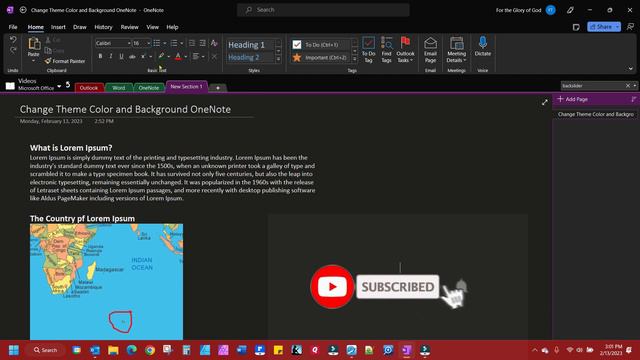This screenshot has width=640, height=360.
Task: Open the green Word section tab
Action: click(x=119, y=88)
